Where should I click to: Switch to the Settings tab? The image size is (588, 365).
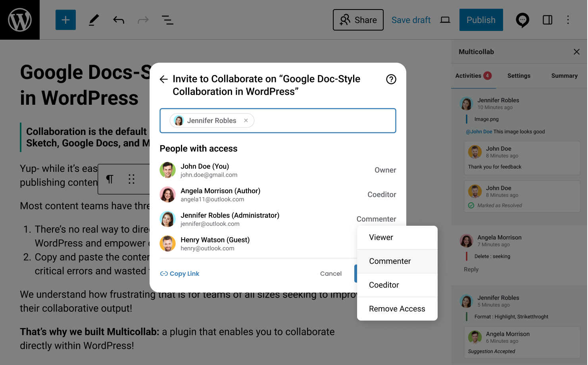519,76
